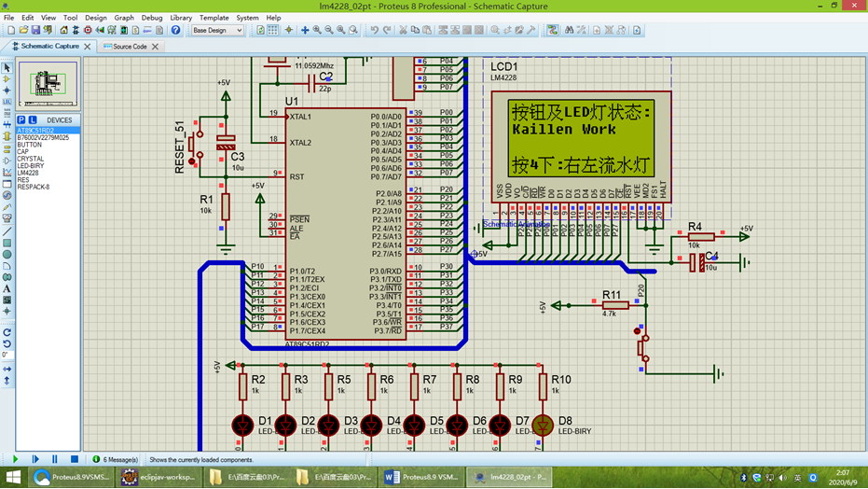The width and height of the screenshot is (868, 489).
Task: Open the Windows Start button
Action: (x=13, y=477)
